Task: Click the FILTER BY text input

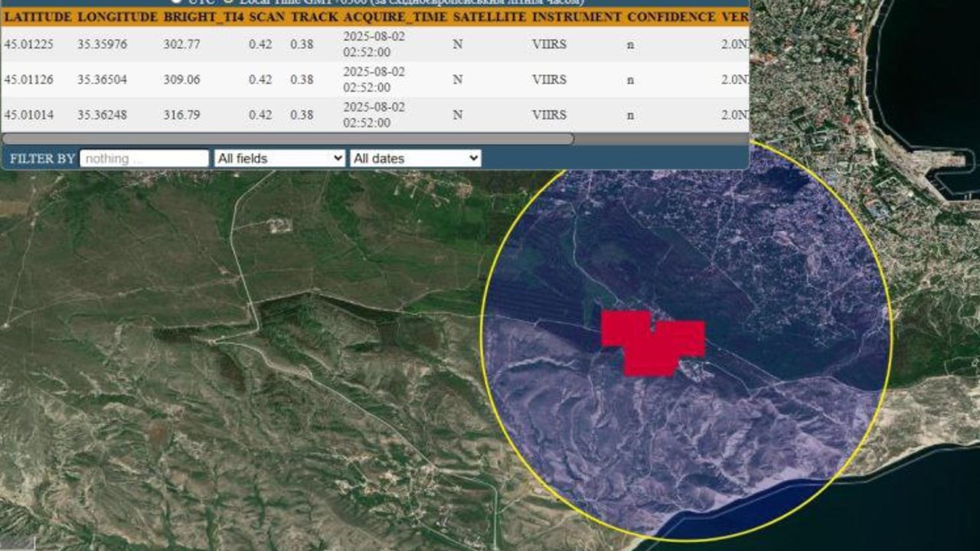Action: [x=143, y=158]
